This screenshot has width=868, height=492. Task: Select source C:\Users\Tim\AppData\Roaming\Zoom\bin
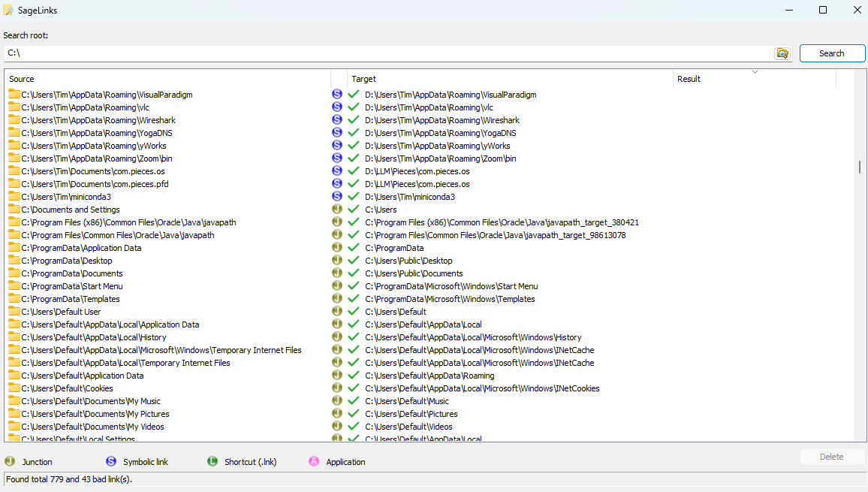click(x=97, y=158)
